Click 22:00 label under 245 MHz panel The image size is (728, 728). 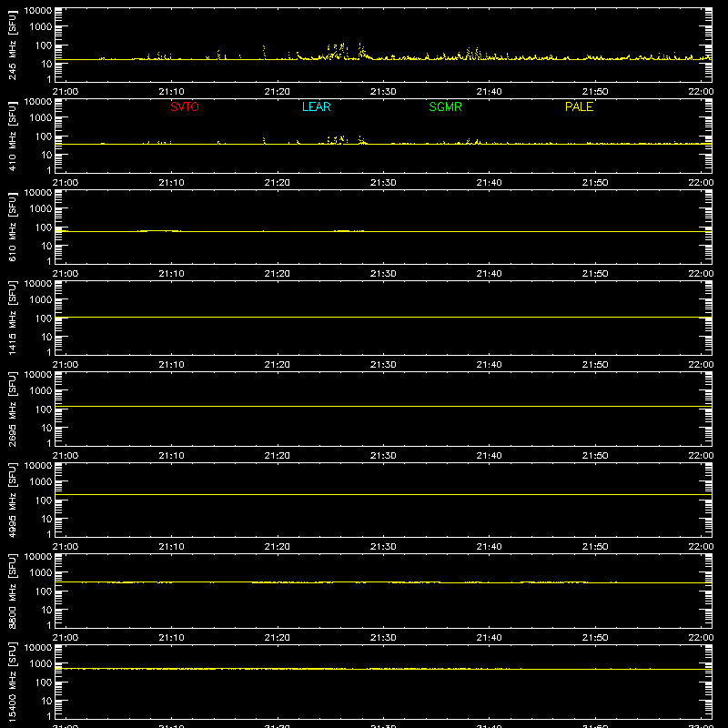coord(701,92)
